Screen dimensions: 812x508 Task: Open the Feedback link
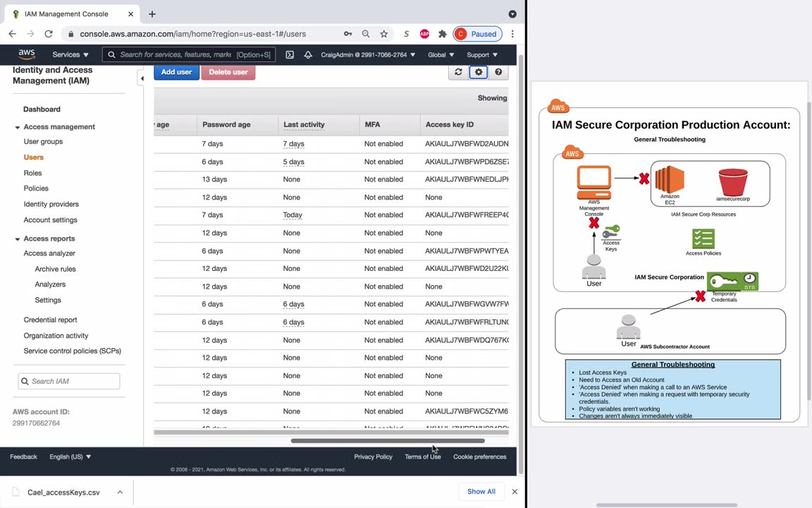pyautogui.click(x=23, y=456)
